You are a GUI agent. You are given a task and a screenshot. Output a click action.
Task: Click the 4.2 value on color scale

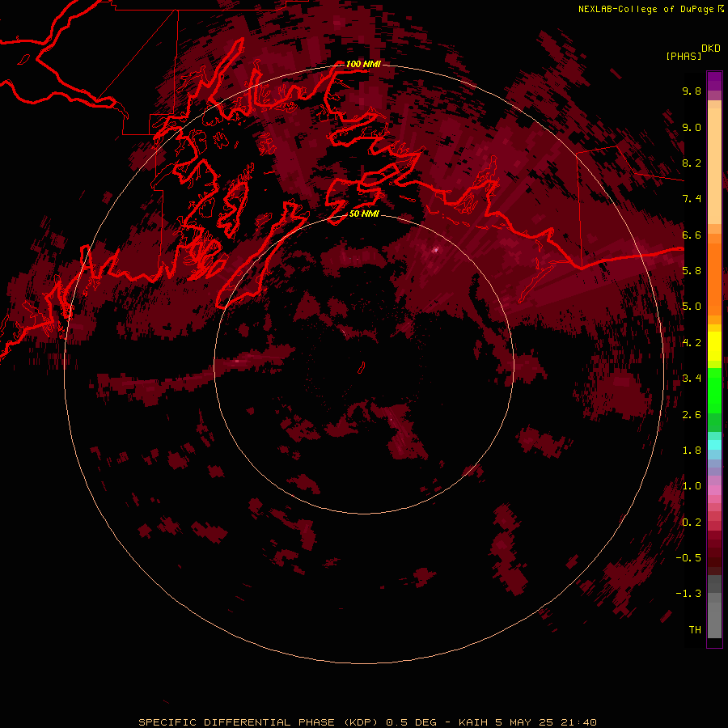pos(692,343)
